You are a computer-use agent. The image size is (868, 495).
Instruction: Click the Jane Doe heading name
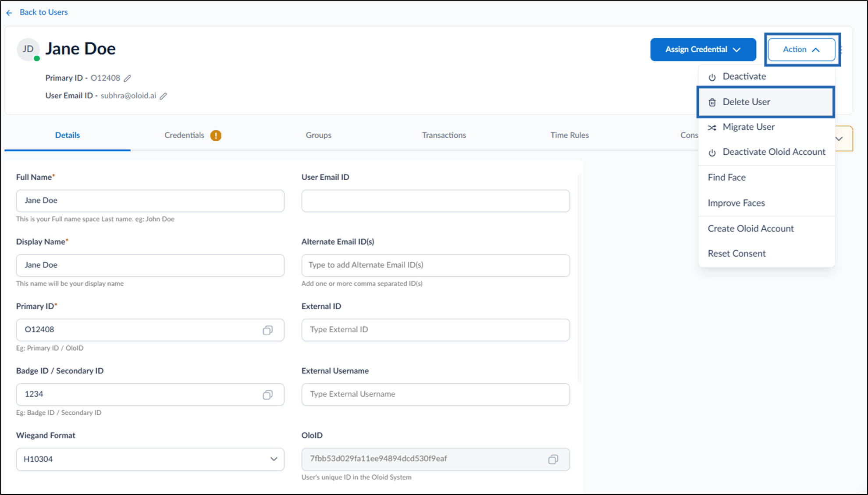[x=81, y=49]
